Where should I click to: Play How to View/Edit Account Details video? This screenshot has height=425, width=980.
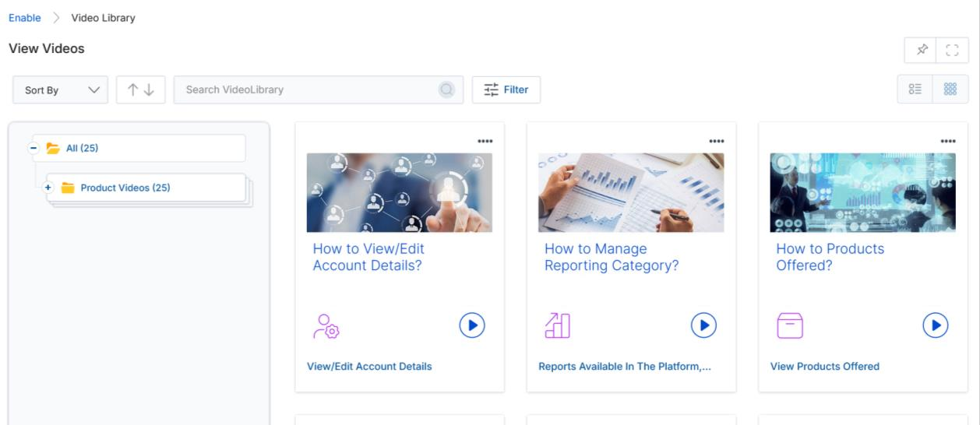tap(472, 325)
